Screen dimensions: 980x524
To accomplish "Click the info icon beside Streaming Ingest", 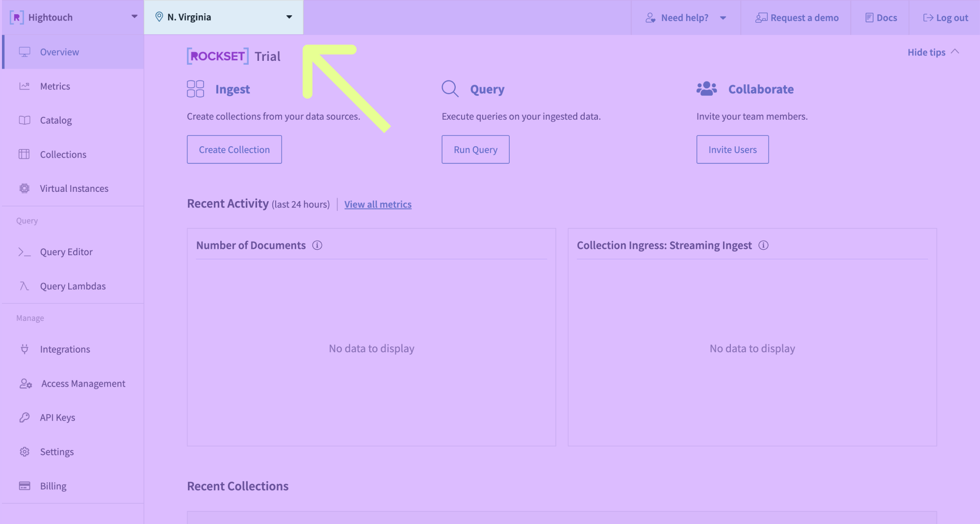I will pyautogui.click(x=763, y=245).
